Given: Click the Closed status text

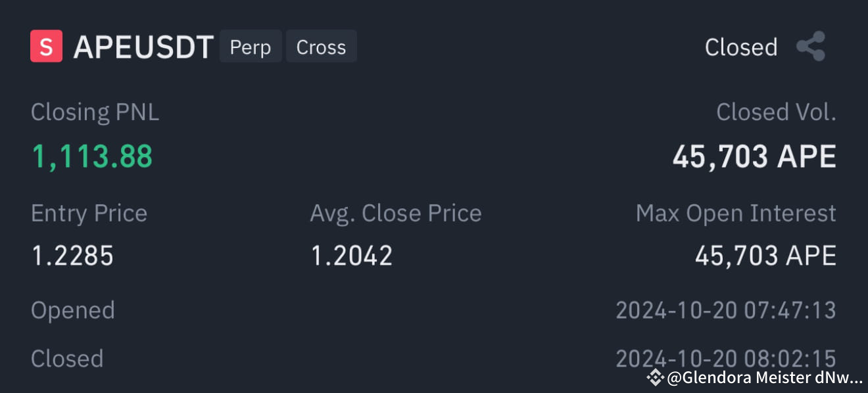Looking at the screenshot, I should (x=741, y=47).
